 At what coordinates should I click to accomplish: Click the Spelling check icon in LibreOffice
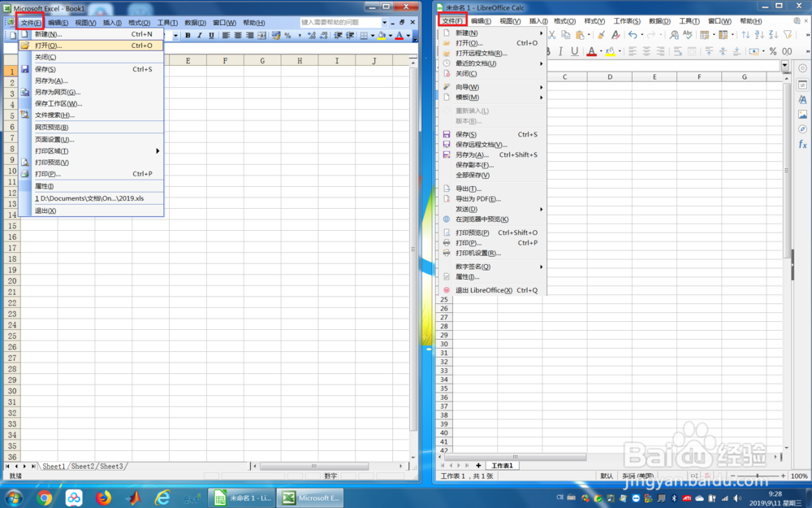[x=688, y=35]
